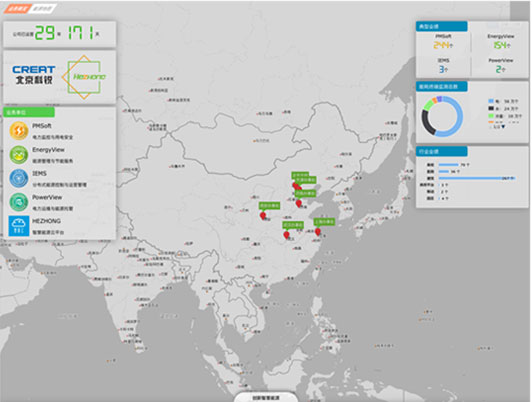The width and height of the screenshot is (532, 402).
Task: Click the longest blue bar in industry chart
Action: click(477, 178)
